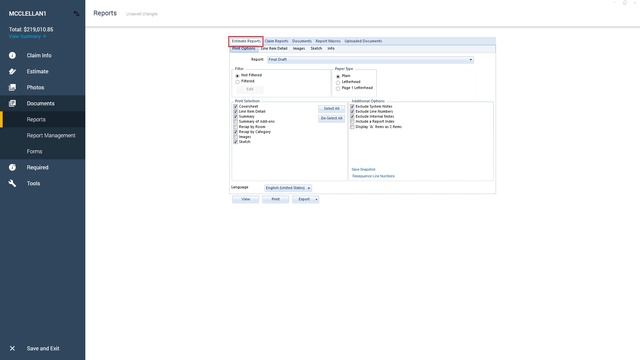Switch to the Report Macros tab
640x360 pixels.
tap(328, 41)
